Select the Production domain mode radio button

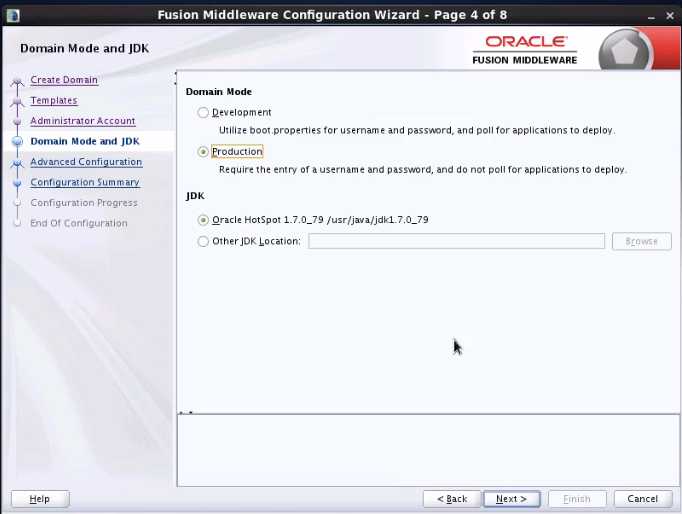203,152
